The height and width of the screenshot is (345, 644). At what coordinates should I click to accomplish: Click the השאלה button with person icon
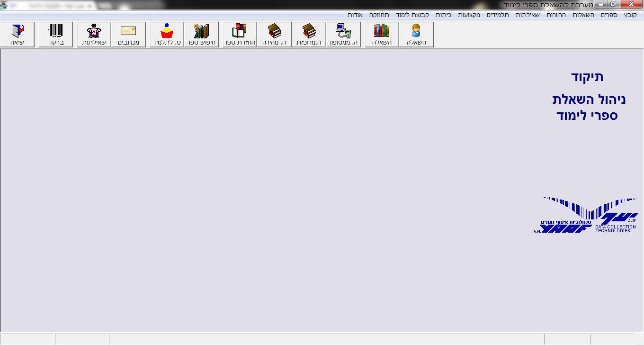(x=416, y=35)
